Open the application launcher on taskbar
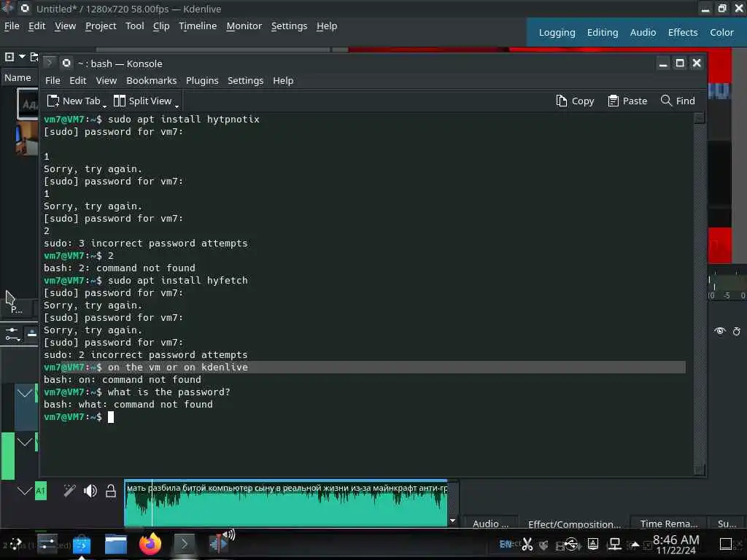The image size is (747, 560). pos(15,544)
